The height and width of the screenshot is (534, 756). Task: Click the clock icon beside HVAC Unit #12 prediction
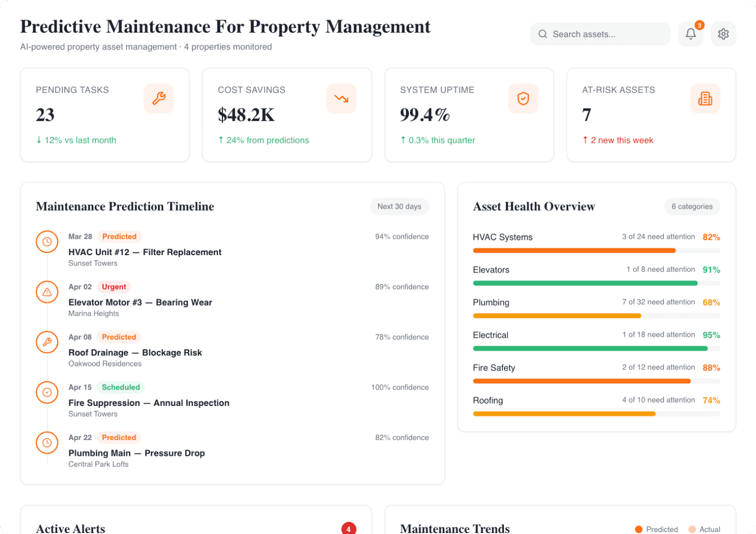pos(47,242)
